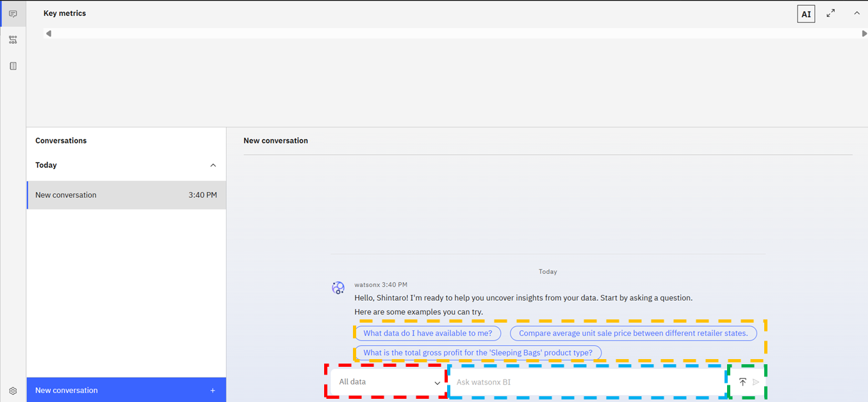The image size is (868, 402).
Task: Open the All data dropdown
Action: (388, 382)
